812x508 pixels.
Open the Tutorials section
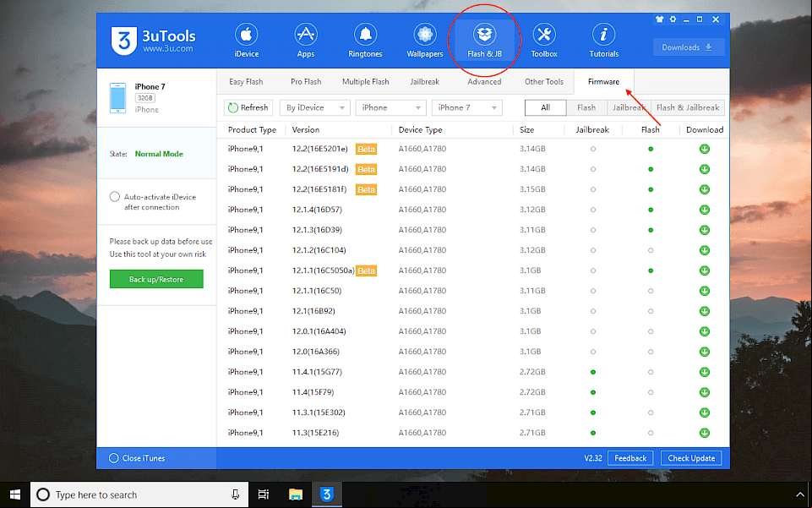point(604,41)
